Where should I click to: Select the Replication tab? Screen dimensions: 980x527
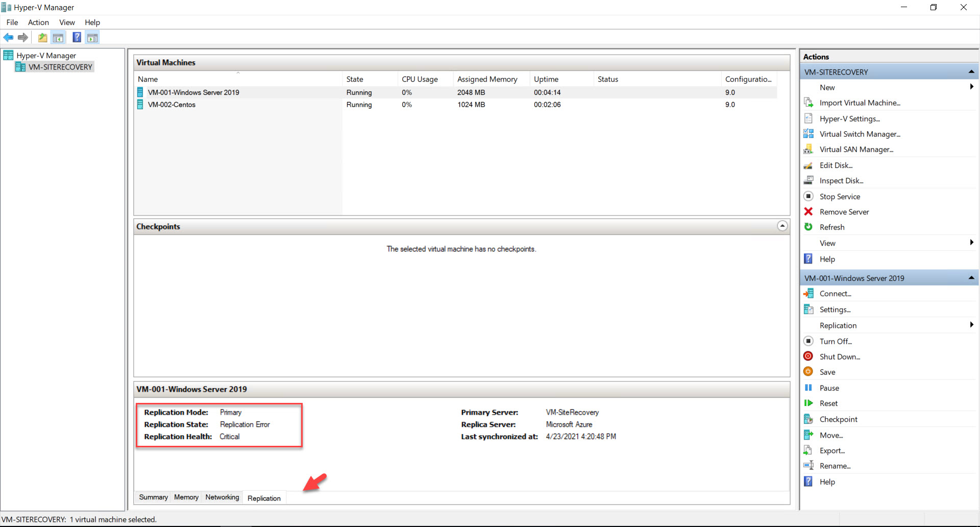[x=264, y=498]
